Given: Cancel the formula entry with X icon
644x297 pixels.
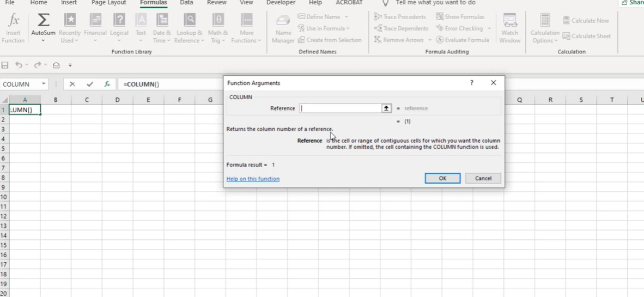Looking at the screenshot, I should pyautogui.click(x=72, y=84).
